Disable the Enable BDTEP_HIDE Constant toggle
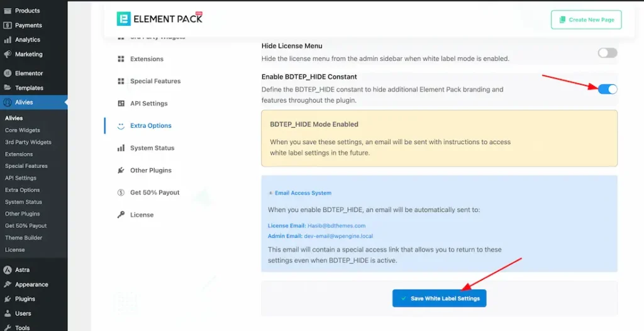Image resolution: width=644 pixels, height=331 pixels. click(607, 89)
